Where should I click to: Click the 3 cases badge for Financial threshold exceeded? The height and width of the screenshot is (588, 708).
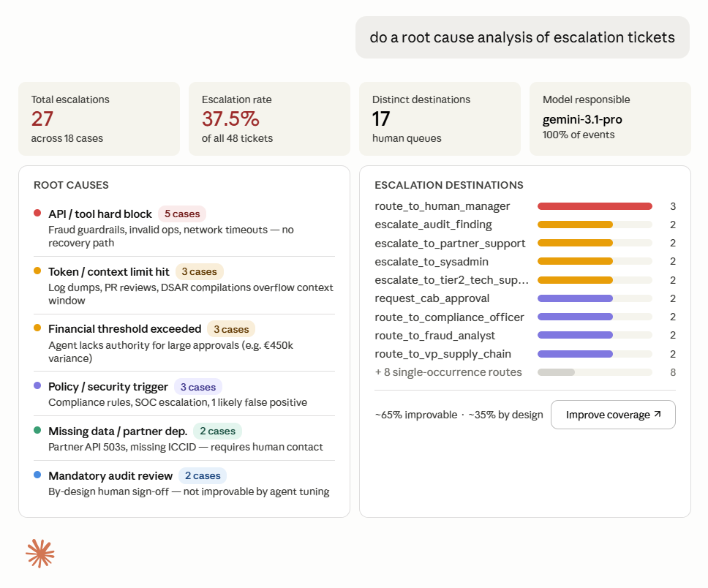[231, 329]
